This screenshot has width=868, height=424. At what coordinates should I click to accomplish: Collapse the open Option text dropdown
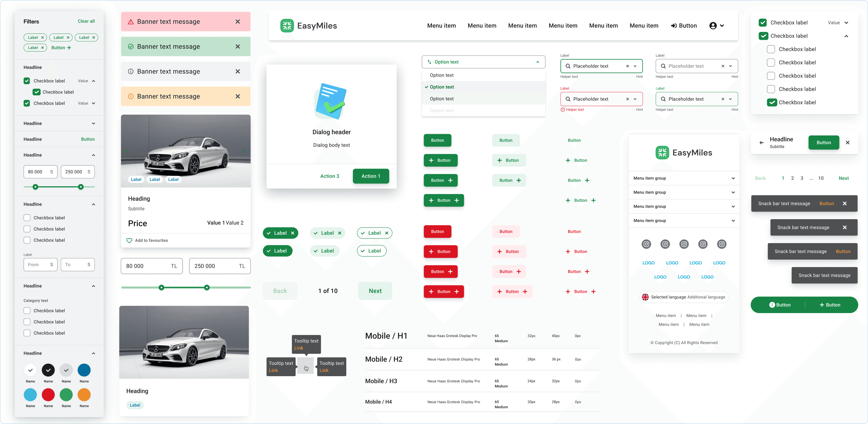537,62
